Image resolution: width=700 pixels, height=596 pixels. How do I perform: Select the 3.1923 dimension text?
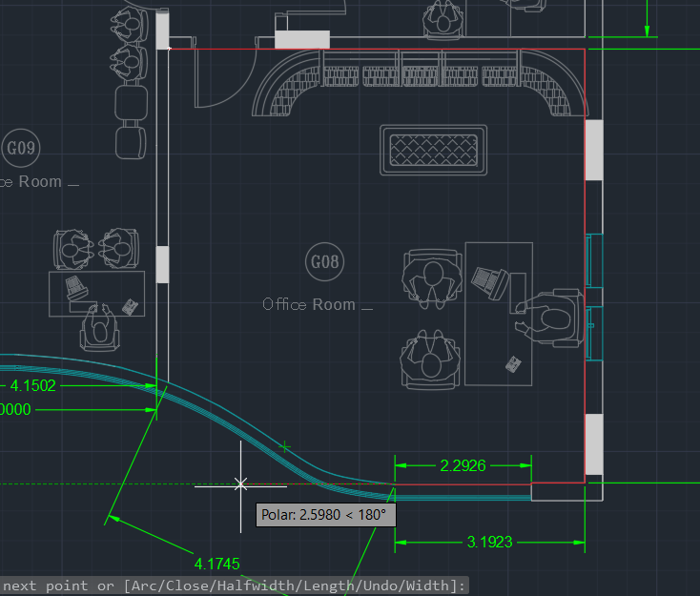[x=489, y=542]
